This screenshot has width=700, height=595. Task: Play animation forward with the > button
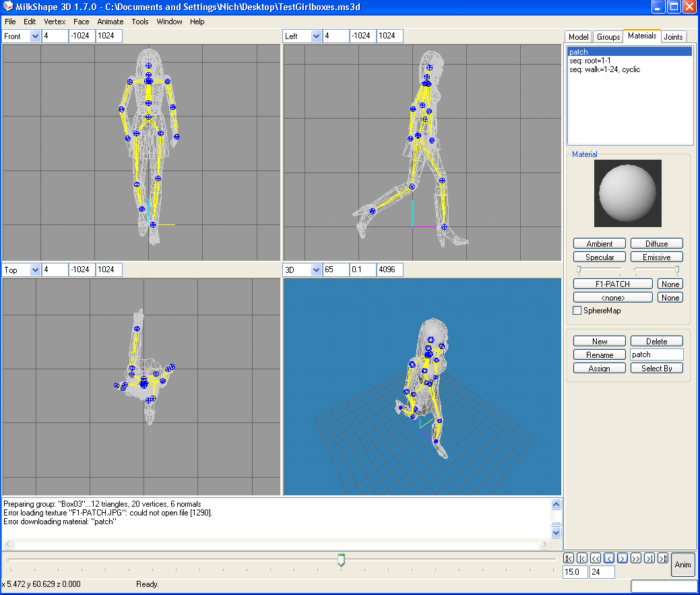point(623,558)
